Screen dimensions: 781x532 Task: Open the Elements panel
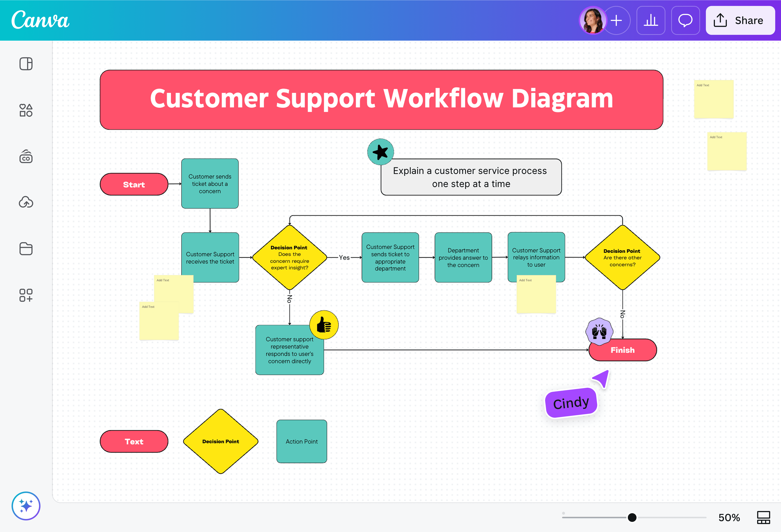[x=26, y=110]
